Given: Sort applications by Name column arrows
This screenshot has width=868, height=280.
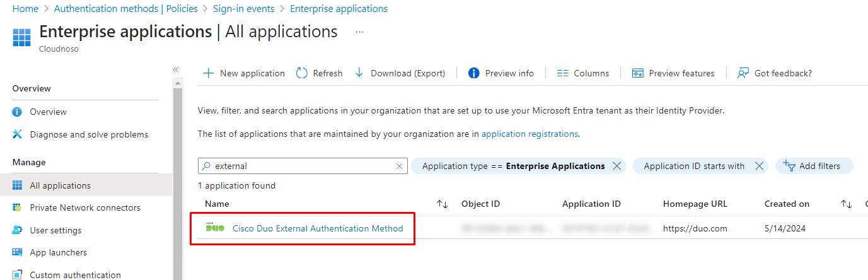Looking at the screenshot, I should click(x=443, y=204).
